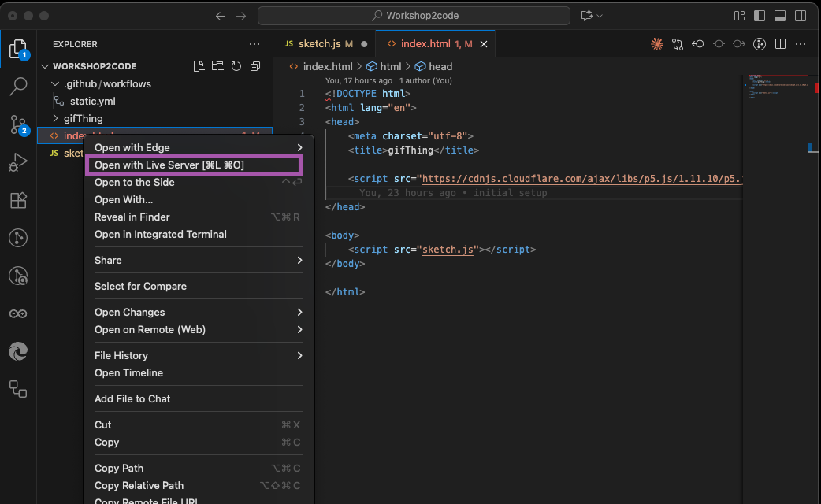This screenshot has width=821, height=504.
Task: Choose Copy Path from context menu
Action: (199, 468)
